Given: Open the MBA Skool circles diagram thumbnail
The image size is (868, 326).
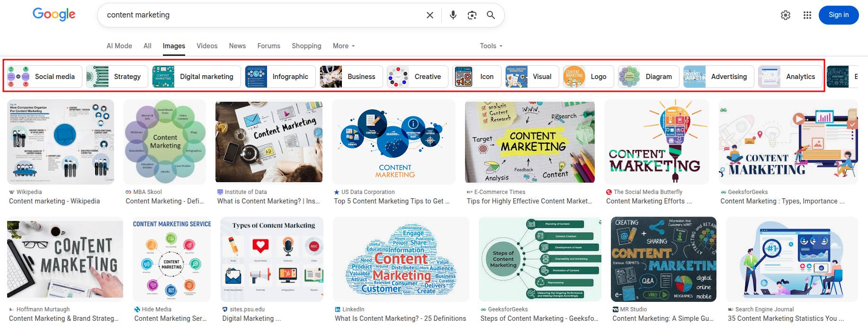Looking at the screenshot, I should point(165,141).
